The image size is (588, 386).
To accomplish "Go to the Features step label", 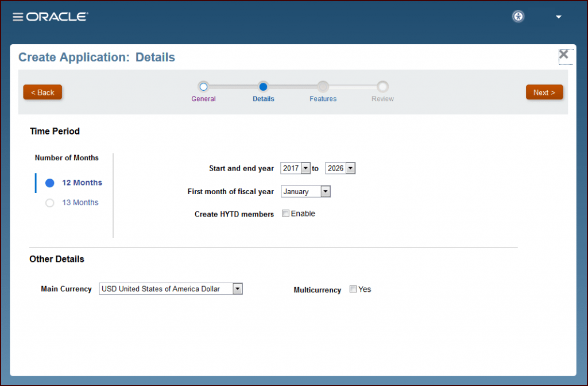I will pyautogui.click(x=323, y=99).
